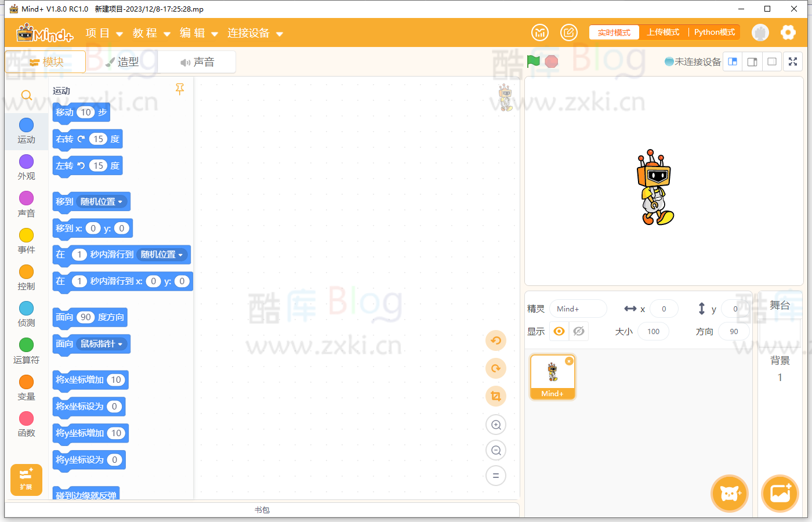The height and width of the screenshot is (522, 812).
Task: Pin the block palette open
Action: pyautogui.click(x=180, y=89)
